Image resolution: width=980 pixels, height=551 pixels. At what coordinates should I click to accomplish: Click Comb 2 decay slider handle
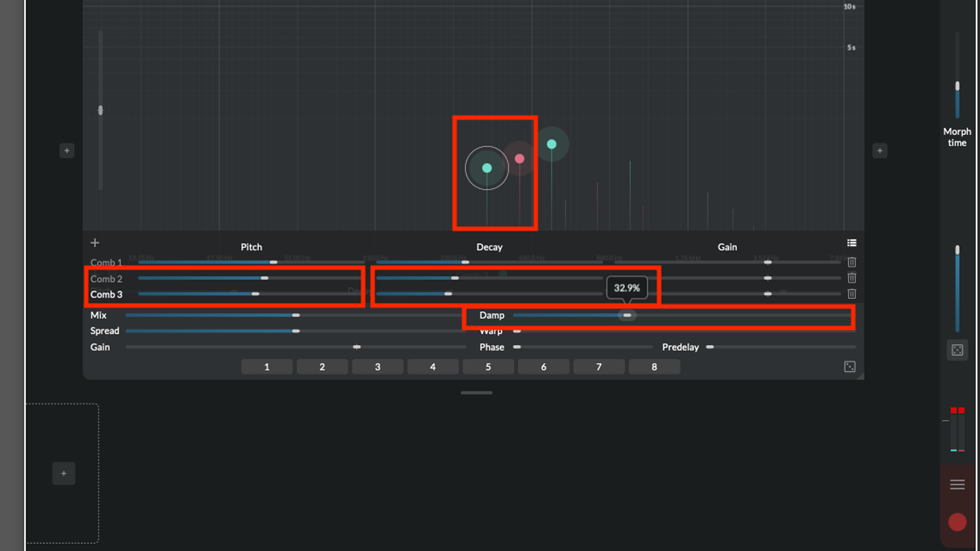click(x=455, y=278)
